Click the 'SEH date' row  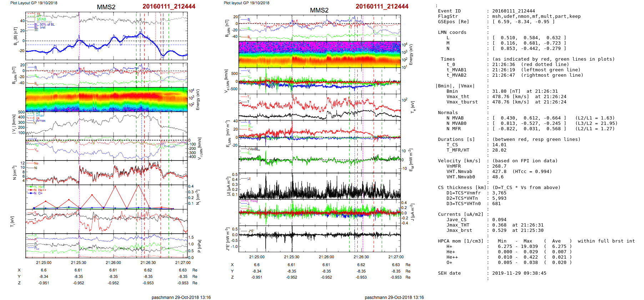pos(449,273)
